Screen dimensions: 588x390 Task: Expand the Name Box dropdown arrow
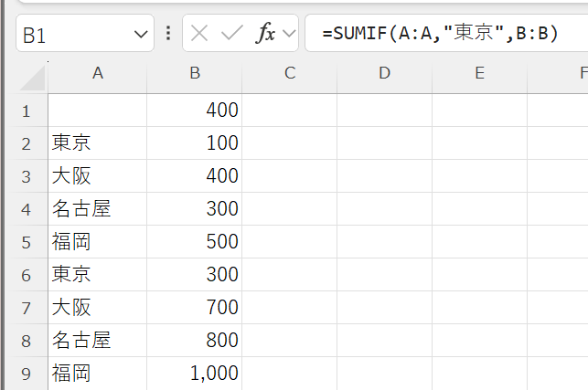click(141, 35)
